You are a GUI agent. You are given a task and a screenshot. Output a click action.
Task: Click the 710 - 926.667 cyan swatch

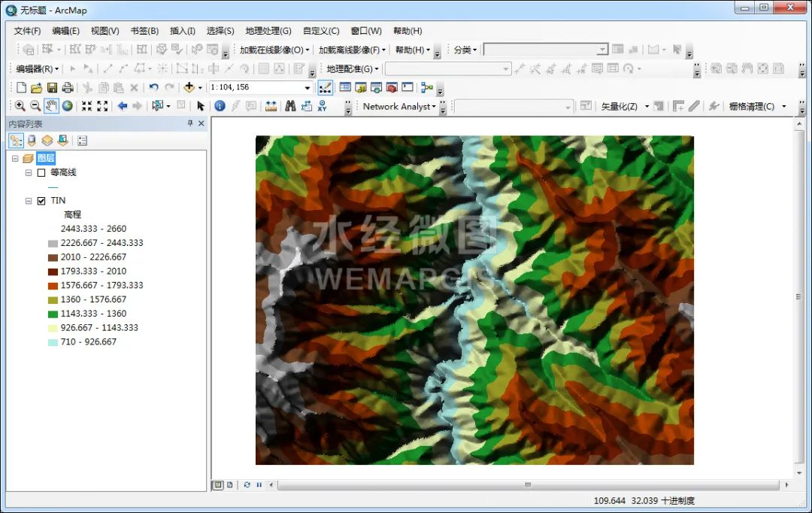pyautogui.click(x=53, y=342)
